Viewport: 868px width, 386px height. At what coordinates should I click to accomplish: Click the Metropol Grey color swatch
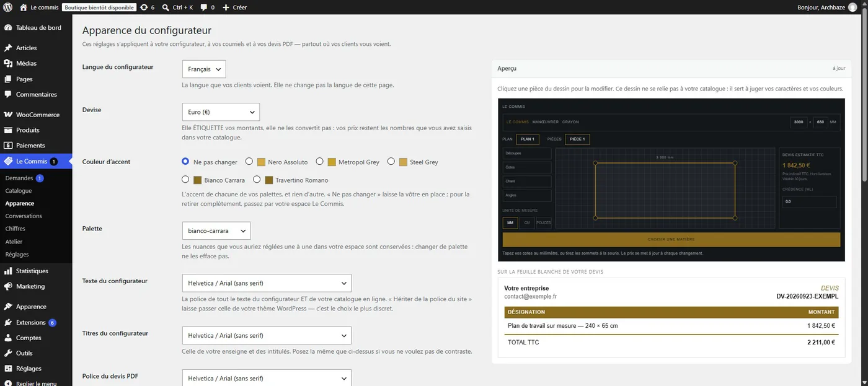click(332, 162)
